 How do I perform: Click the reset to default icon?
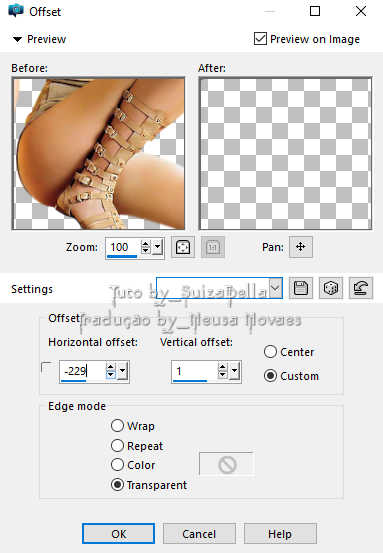click(360, 288)
